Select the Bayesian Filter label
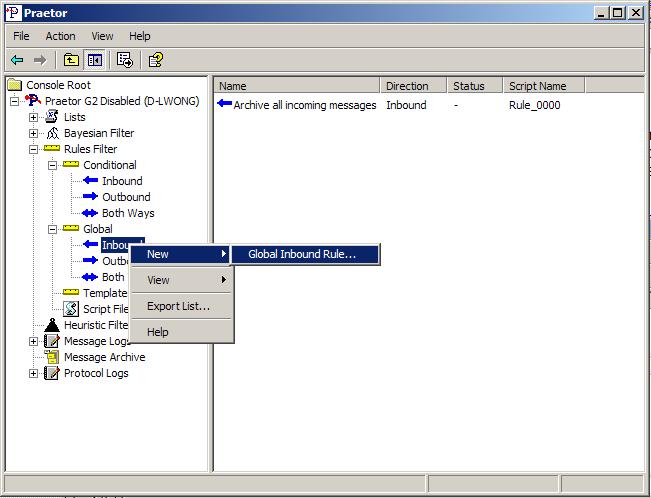 click(x=99, y=133)
